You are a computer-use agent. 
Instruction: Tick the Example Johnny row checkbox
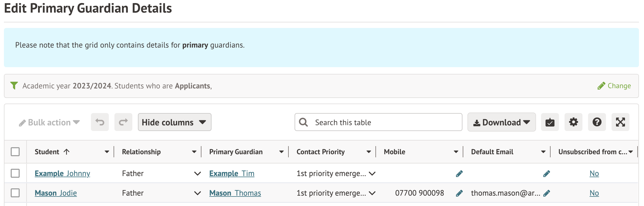click(x=15, y=173)
